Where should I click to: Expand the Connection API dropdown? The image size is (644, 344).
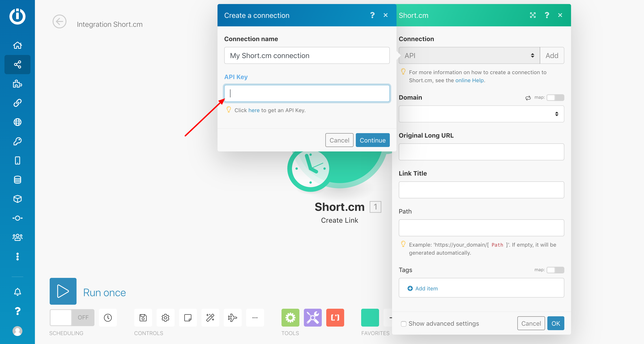pyautogui.click(x=469, y=55)
